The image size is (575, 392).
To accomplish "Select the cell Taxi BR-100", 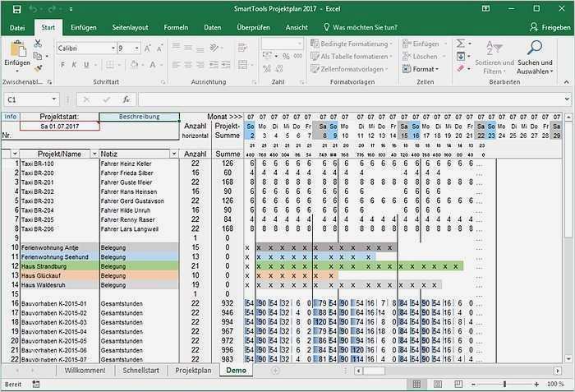I will pyautogui.click(x=59, y=164).
